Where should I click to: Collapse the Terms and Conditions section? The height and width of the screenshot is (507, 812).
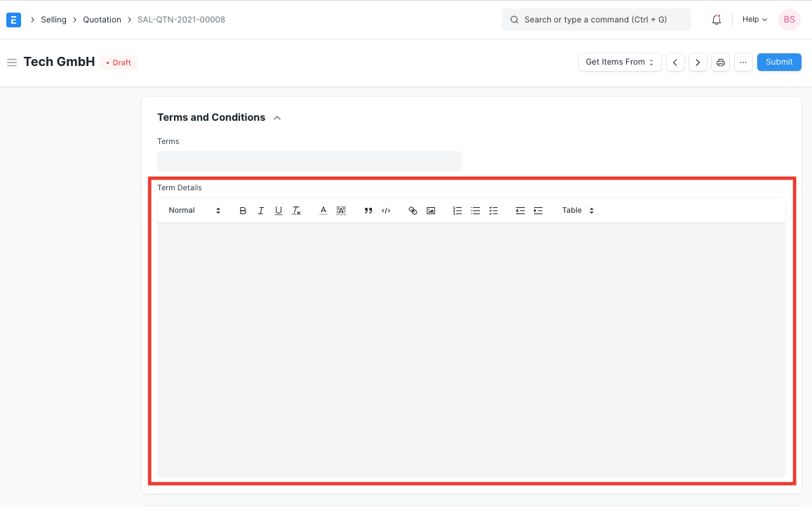tap(277, 117)
